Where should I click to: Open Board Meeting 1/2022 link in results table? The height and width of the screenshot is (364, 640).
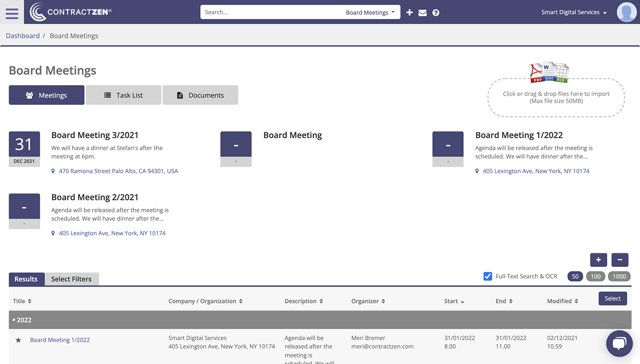pos(60,340)
